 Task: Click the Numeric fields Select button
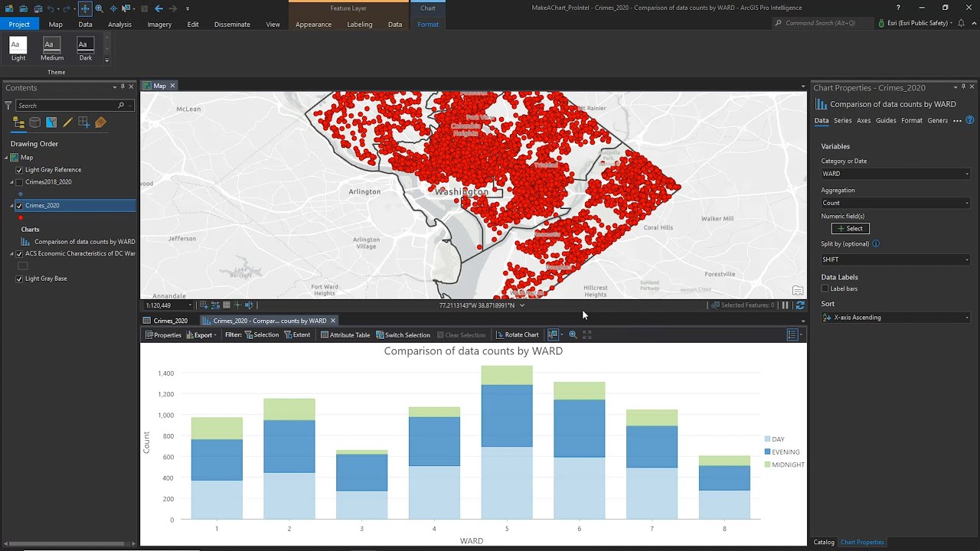pyautogui.click(x=851, y=229)
